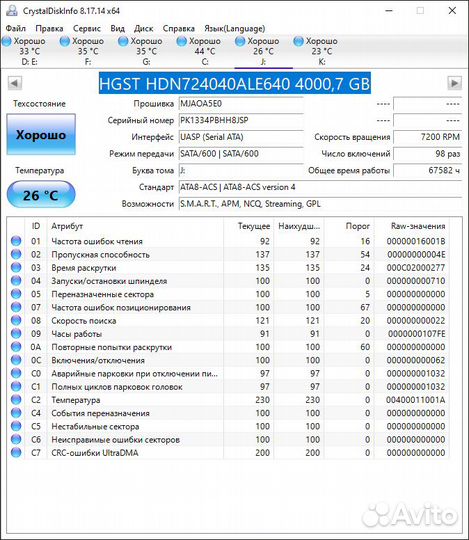
Task: Click the Атрибут column header
Action: 135,226
